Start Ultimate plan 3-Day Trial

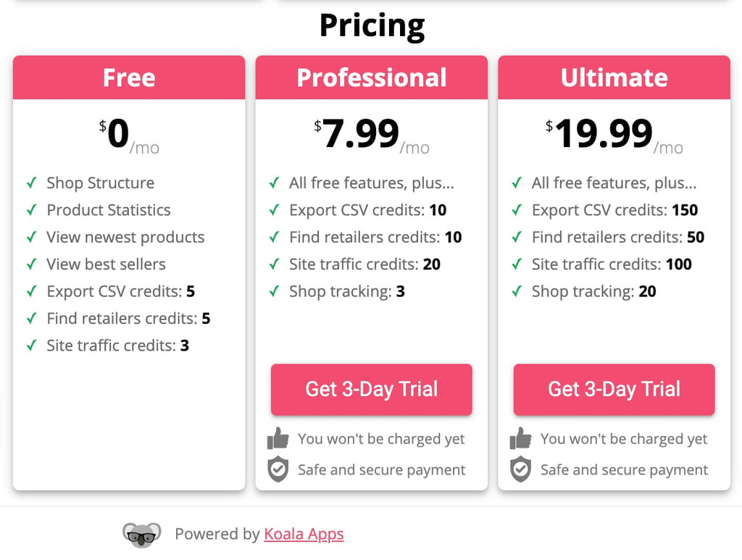click(x=614, y=389)
